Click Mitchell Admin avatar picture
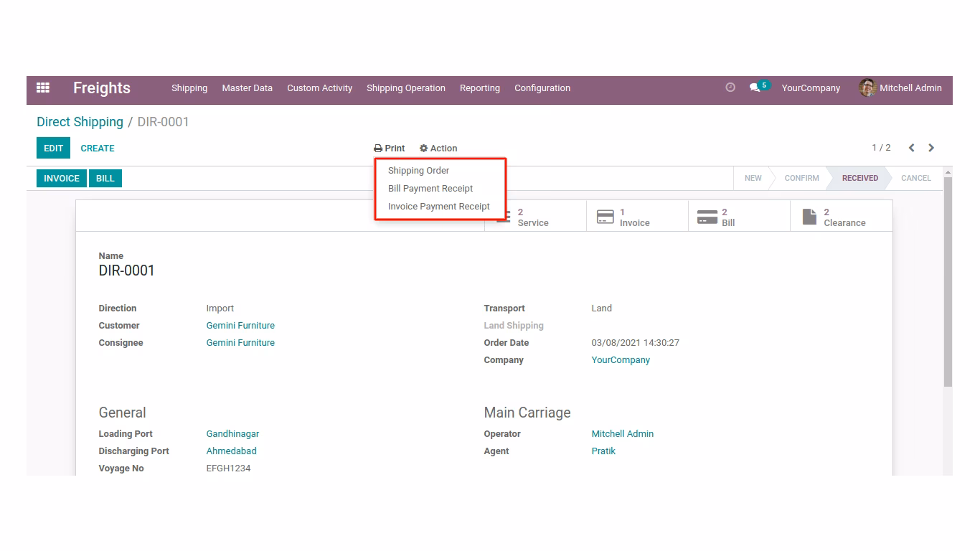Image resolution: width=980 pixels, height=551 pixels. tap(867, 88)
